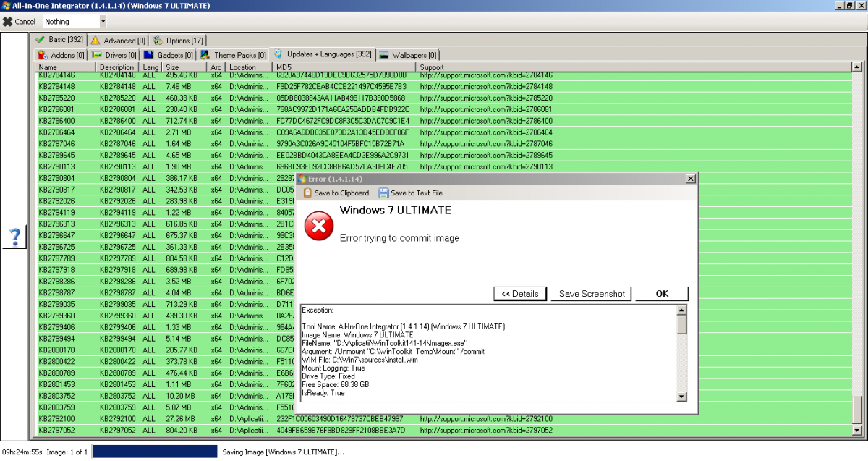868x461 pixels.
Task: Switch to the Basic [392] tab
Action: [59, 40]
